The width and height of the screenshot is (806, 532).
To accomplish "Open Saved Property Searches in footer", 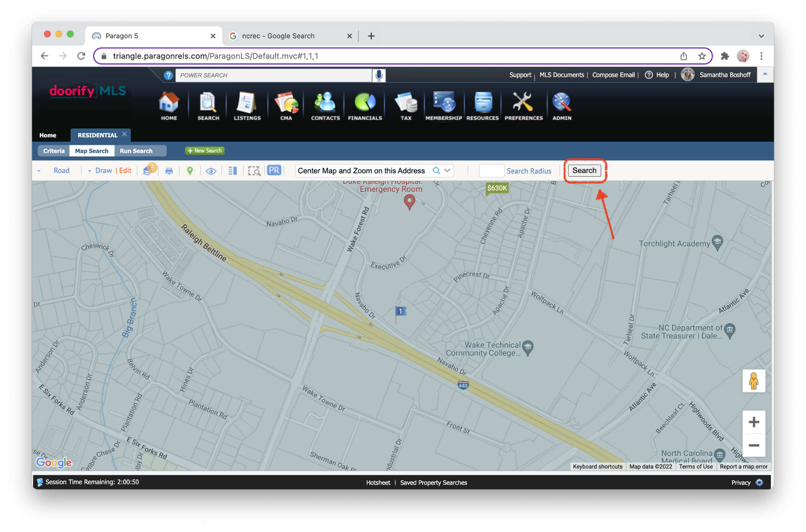I will coord(433,482).
